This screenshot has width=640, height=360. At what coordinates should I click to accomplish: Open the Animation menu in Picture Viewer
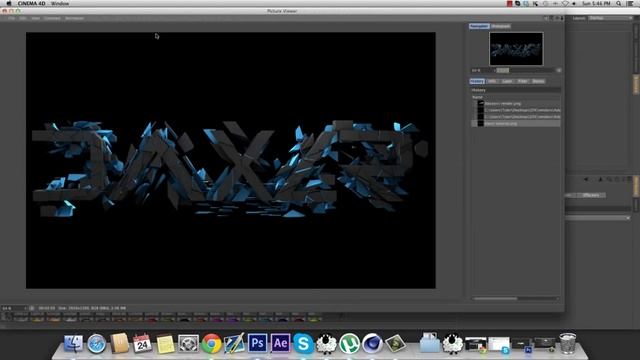click(74, 18)
